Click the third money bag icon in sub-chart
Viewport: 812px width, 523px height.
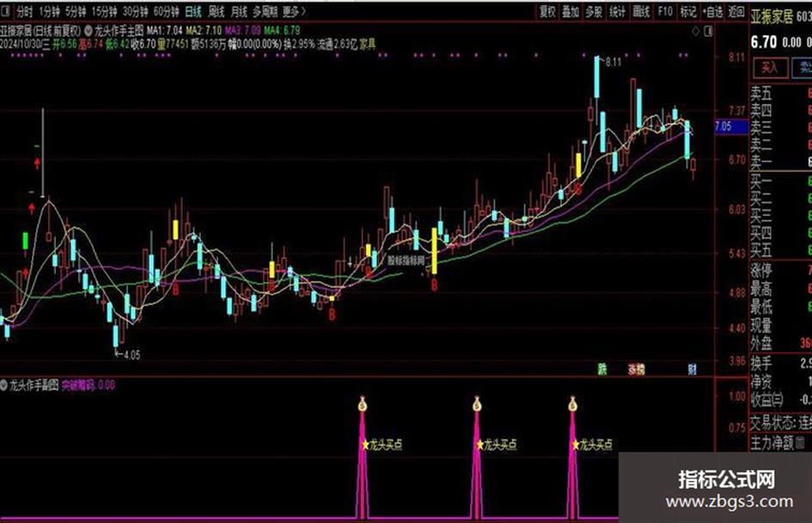point(572,404)
